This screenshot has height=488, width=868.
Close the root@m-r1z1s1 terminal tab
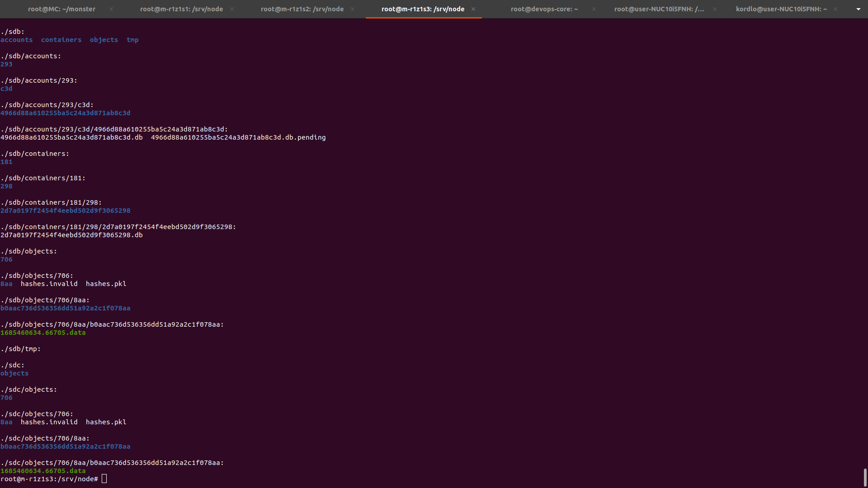coord(232,9)
